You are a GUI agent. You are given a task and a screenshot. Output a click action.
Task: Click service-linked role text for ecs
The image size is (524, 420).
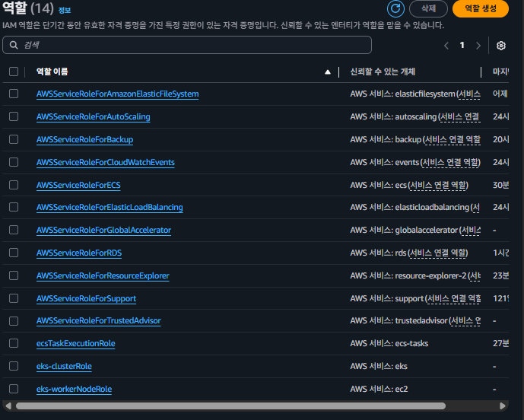pos(439,185)
